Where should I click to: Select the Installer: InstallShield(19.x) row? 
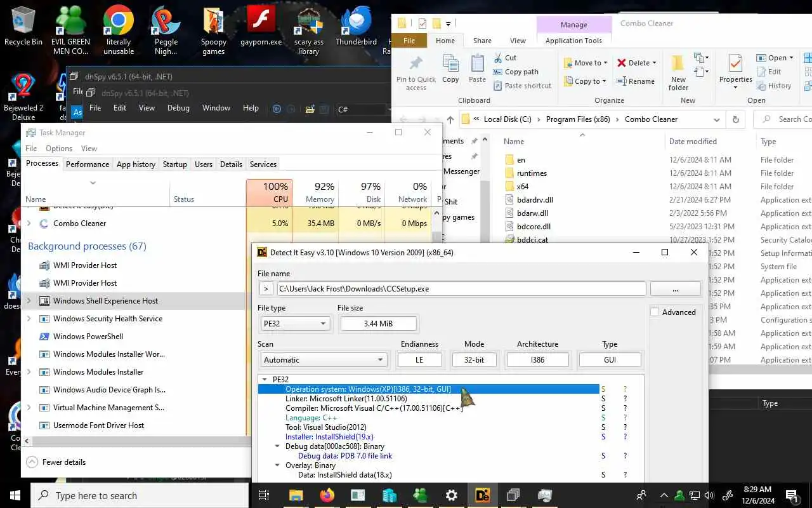[x=428, y=437]
